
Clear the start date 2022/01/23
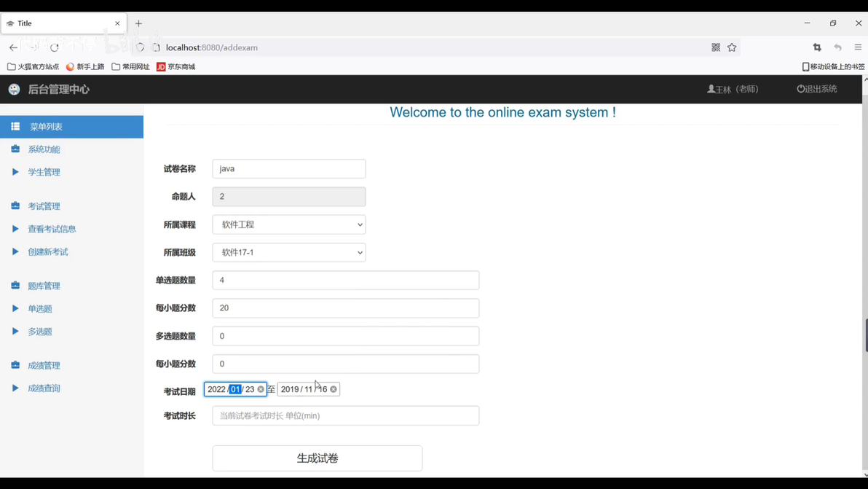pos(261,389)
